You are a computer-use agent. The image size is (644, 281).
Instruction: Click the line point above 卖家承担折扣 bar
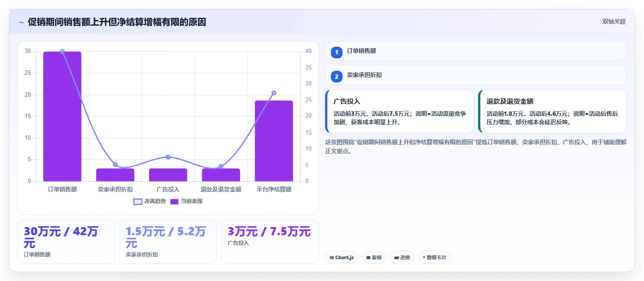pyautogui.click(x=115, y=165)
